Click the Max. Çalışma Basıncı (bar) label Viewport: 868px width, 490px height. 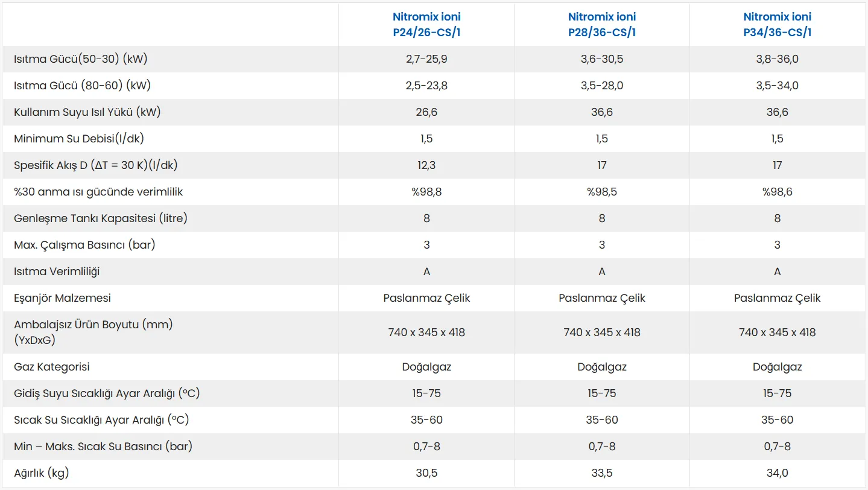click(87, 245)
